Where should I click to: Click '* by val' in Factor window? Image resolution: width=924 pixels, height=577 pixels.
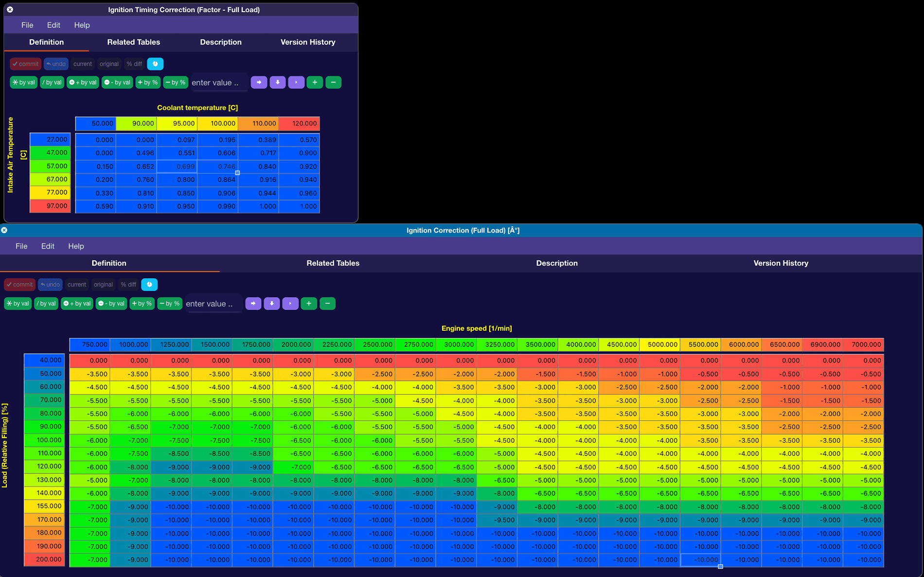24,82
